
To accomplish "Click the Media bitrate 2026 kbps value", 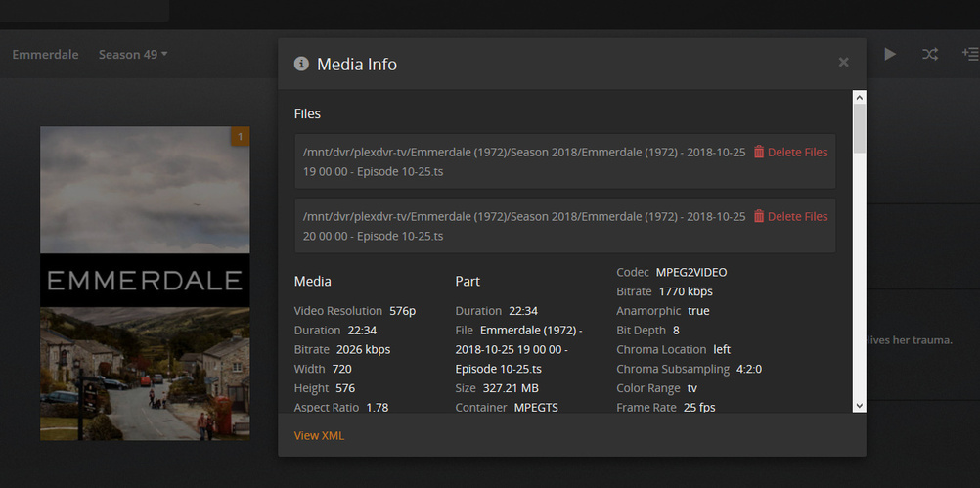I will (363, 349).
